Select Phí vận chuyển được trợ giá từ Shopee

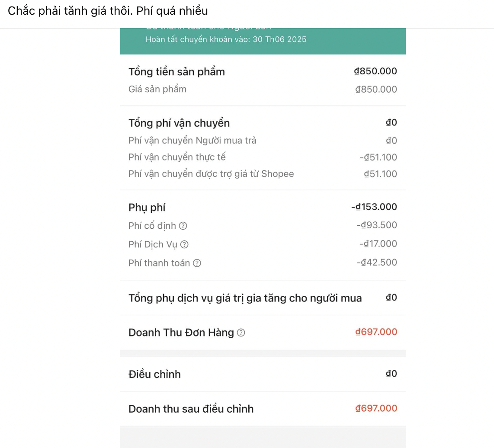(211, 174)
